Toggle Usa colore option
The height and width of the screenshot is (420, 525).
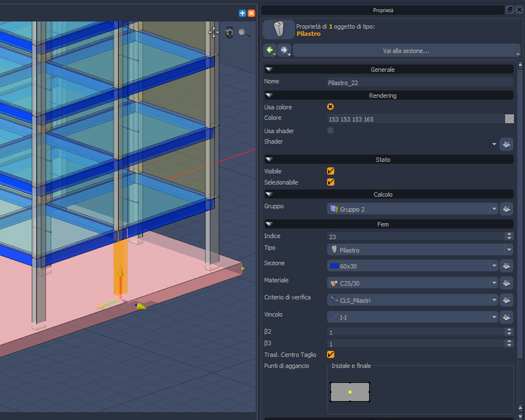[x=330, y=107]
